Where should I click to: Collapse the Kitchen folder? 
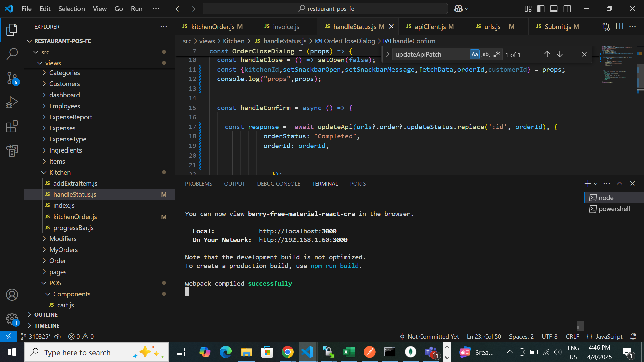[x=60, y=172]
